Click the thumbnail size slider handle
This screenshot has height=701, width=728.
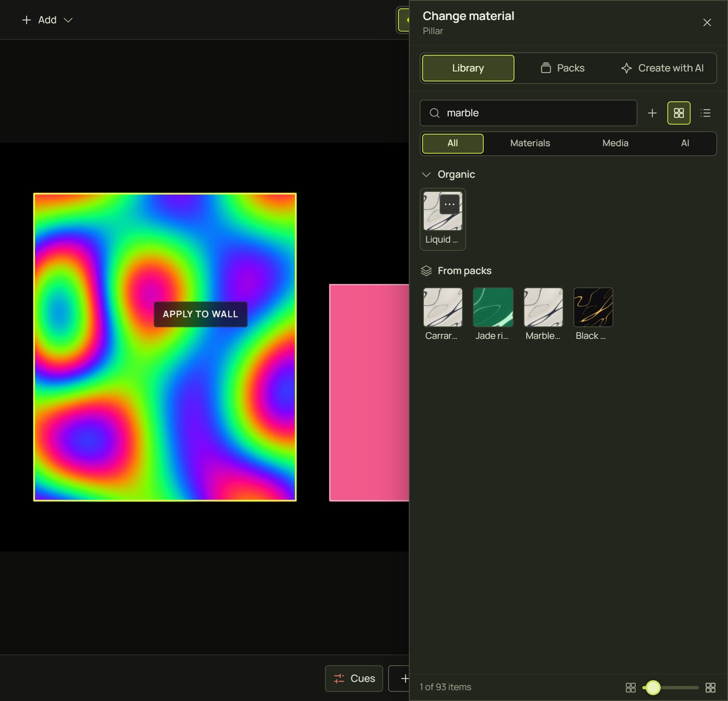click(x=653, y=687)
